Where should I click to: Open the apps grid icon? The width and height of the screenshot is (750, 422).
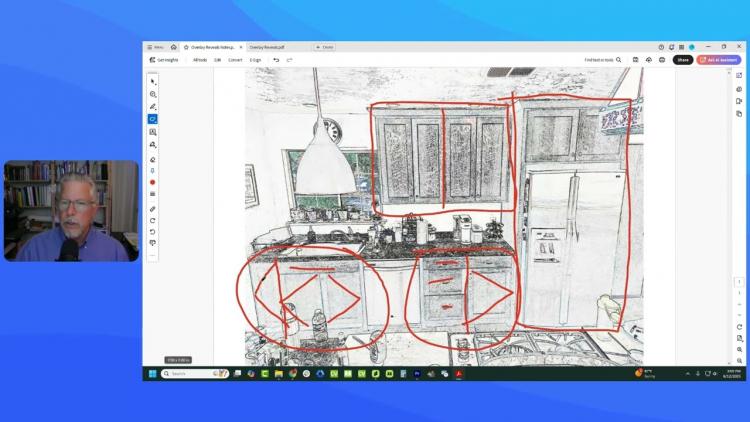click(x=682, y=47)
